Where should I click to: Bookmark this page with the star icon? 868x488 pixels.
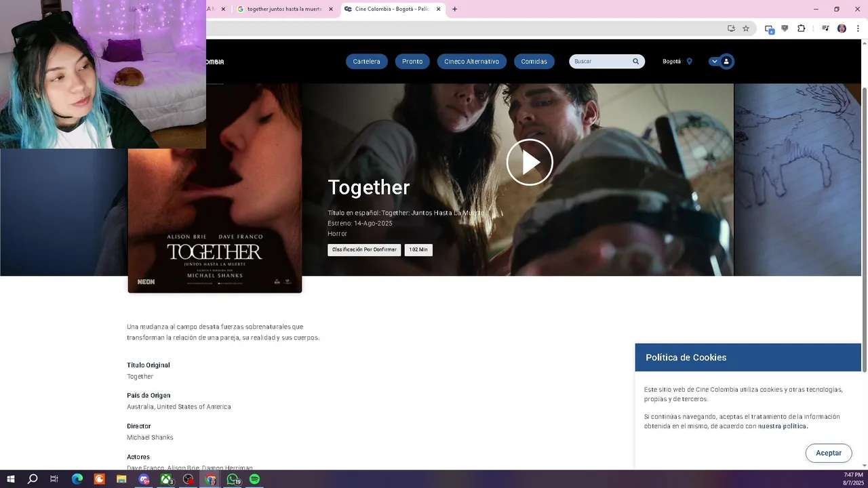coord(746,28)
